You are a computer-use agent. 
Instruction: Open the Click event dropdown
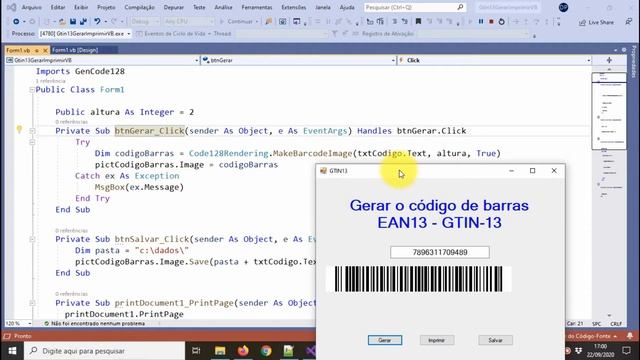494,60
